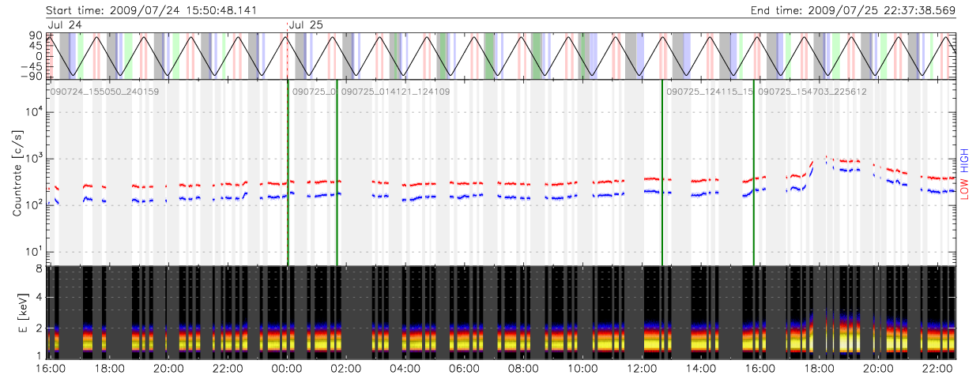Click the -90 tick in top panel
Image resolution: width=980 pixels, height=379 pixels.
(x=31, y=77)
